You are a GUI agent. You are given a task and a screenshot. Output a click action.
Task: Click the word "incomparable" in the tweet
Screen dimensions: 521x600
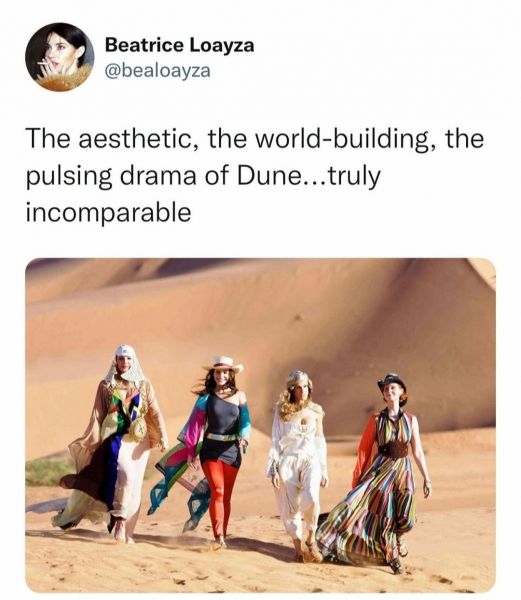click(x=109, y=213)
